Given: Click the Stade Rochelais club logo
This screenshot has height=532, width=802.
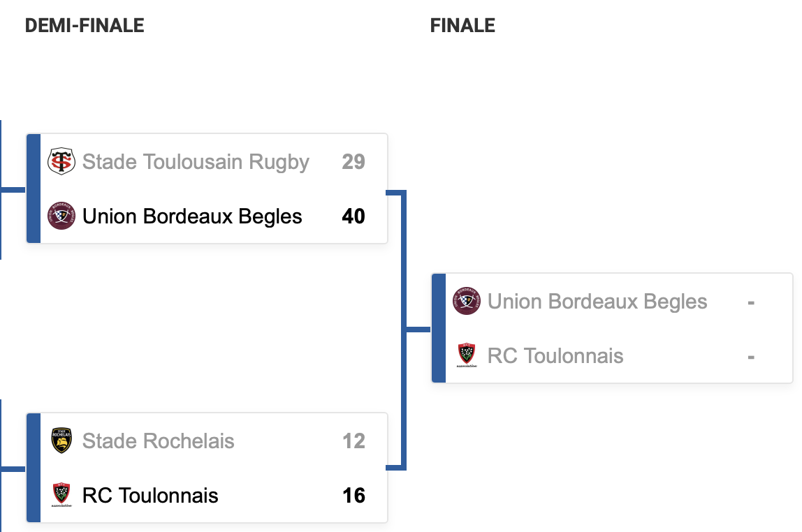Looking at the screenshot, I should pos(61,441).
